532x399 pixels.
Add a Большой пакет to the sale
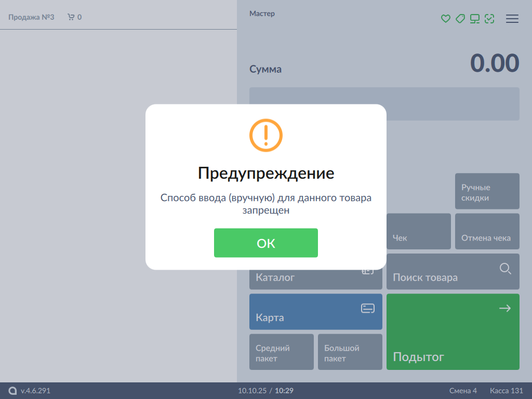[x=350, y=352]
